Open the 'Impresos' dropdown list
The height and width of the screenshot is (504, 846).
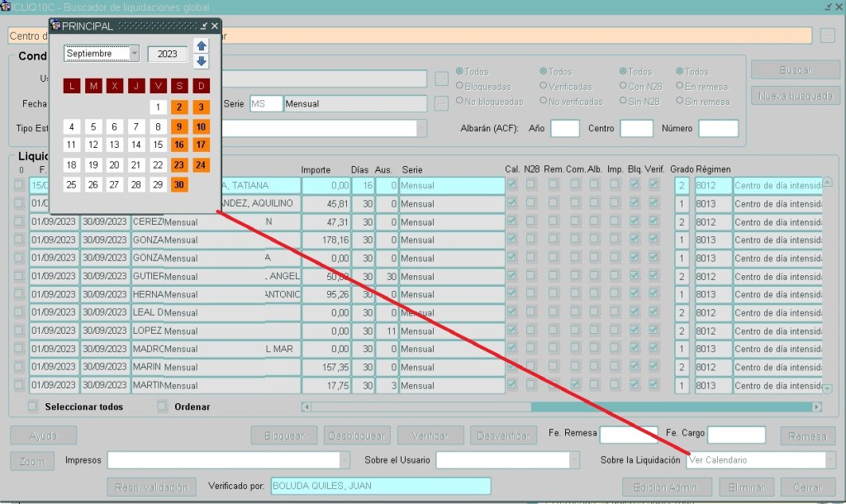(x=345, y=460)
